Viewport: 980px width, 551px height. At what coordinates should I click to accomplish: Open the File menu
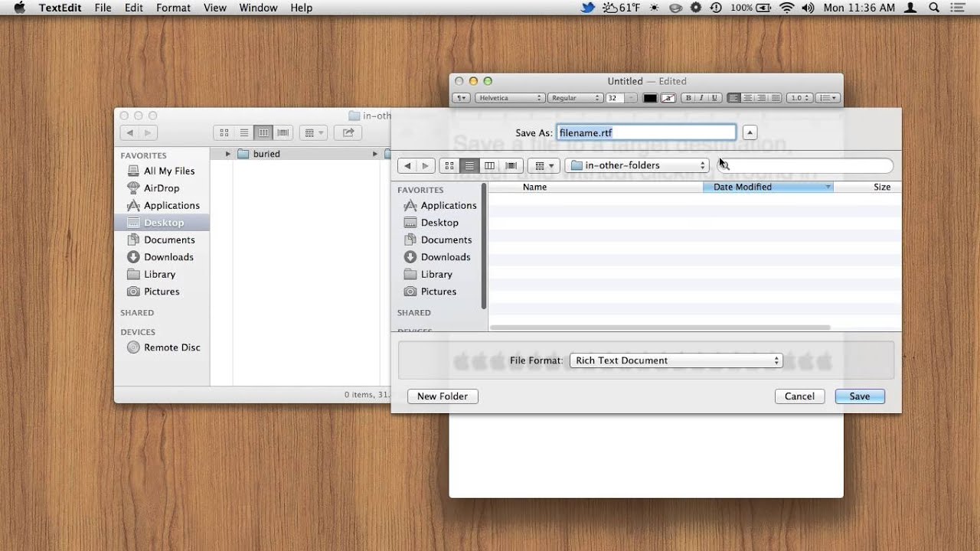pyautogui.click(x=103, y=8)
